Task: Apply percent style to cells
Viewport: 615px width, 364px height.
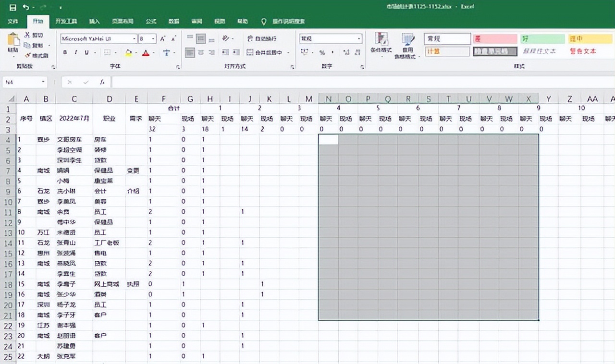Action: pos(321,52)
